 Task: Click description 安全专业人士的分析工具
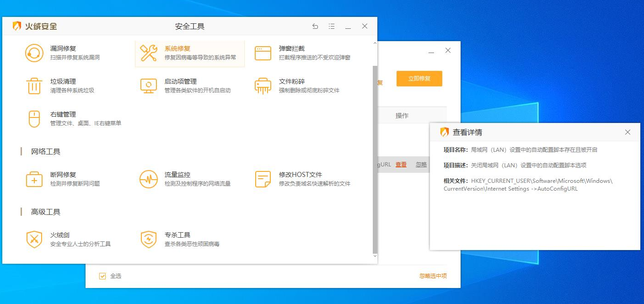80,244
